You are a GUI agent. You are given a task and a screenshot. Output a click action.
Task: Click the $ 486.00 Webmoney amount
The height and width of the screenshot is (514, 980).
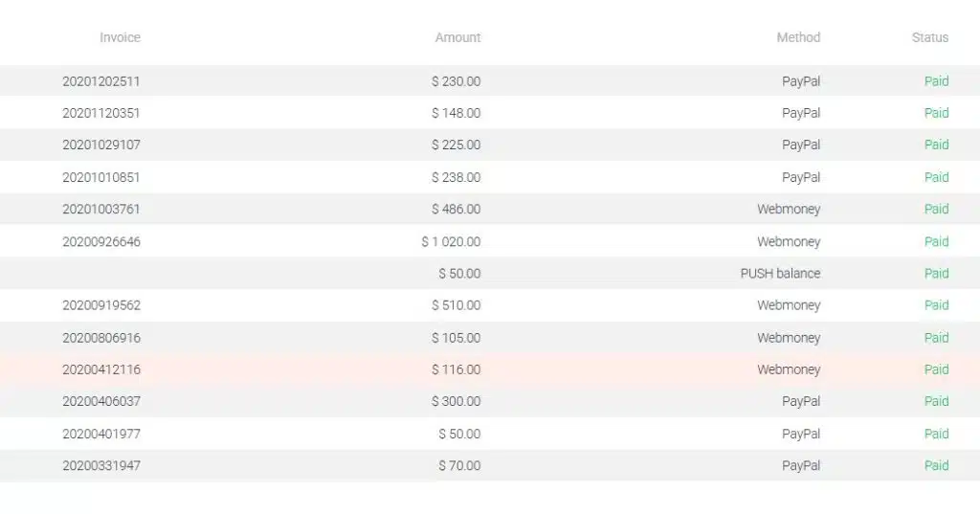point(456,209)
